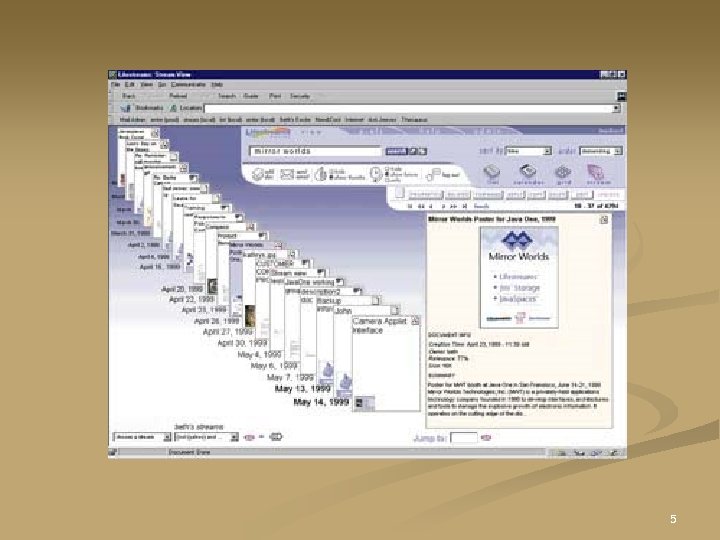The height and width of the screenshot is (540, 720).
Task: Open the Edit menu
Action: (130, 85)
